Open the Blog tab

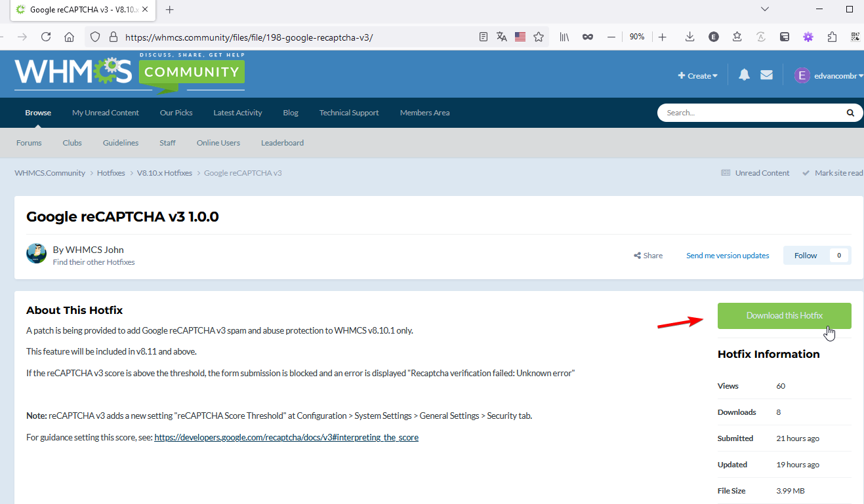point(291,113)
